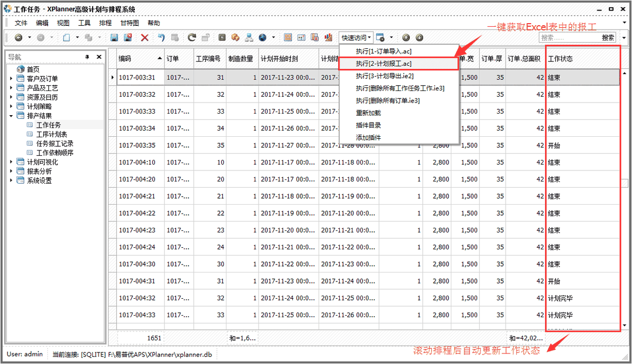This screenshot has height=364, width=632.
Task: Open the dropdown arrow beside the back button
Action: 29,37
